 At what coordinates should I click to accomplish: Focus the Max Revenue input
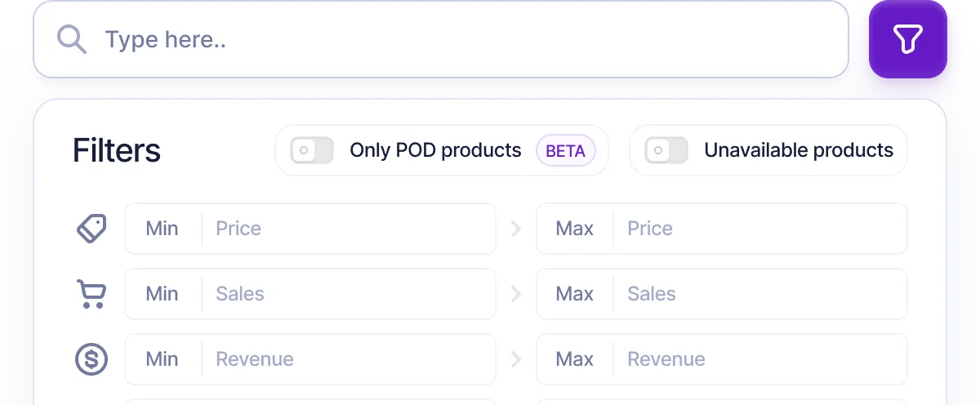click(759, 359)
